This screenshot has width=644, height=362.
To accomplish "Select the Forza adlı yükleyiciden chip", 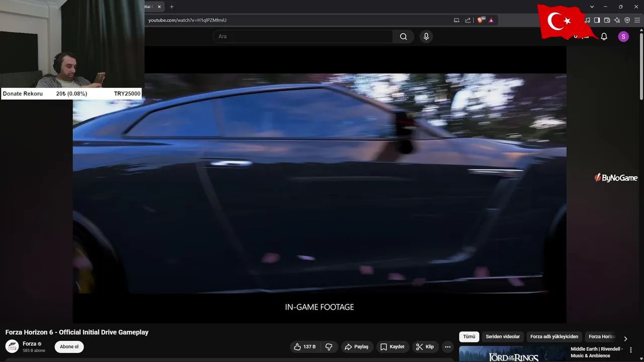I will coord(554,336).
